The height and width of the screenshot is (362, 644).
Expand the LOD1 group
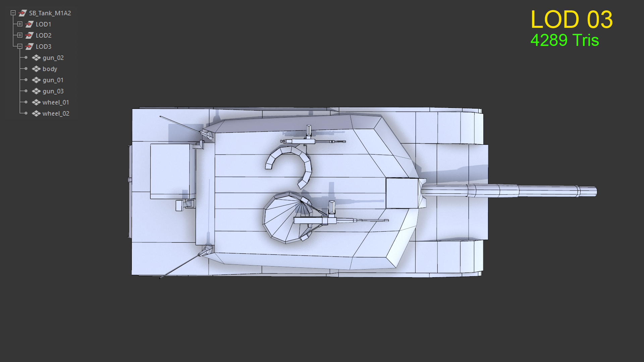(20, 24)
